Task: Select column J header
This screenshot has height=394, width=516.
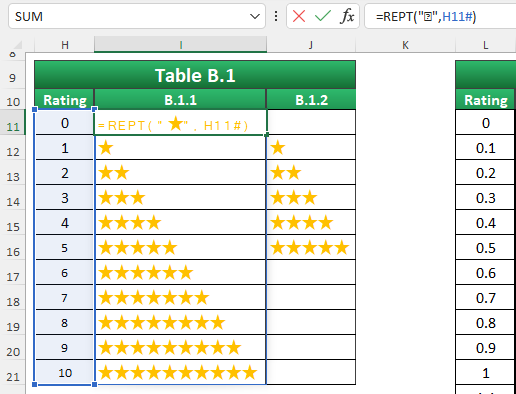Action: click(311, 45)
